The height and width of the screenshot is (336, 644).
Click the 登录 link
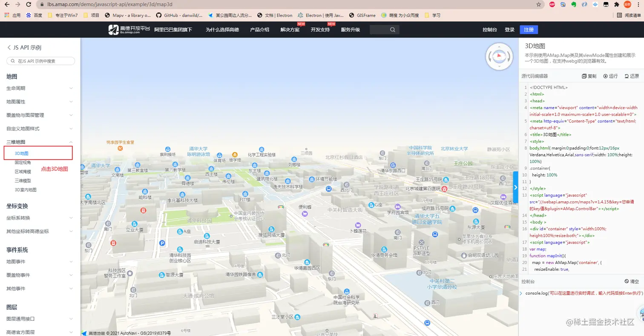[x=509, y=30]
